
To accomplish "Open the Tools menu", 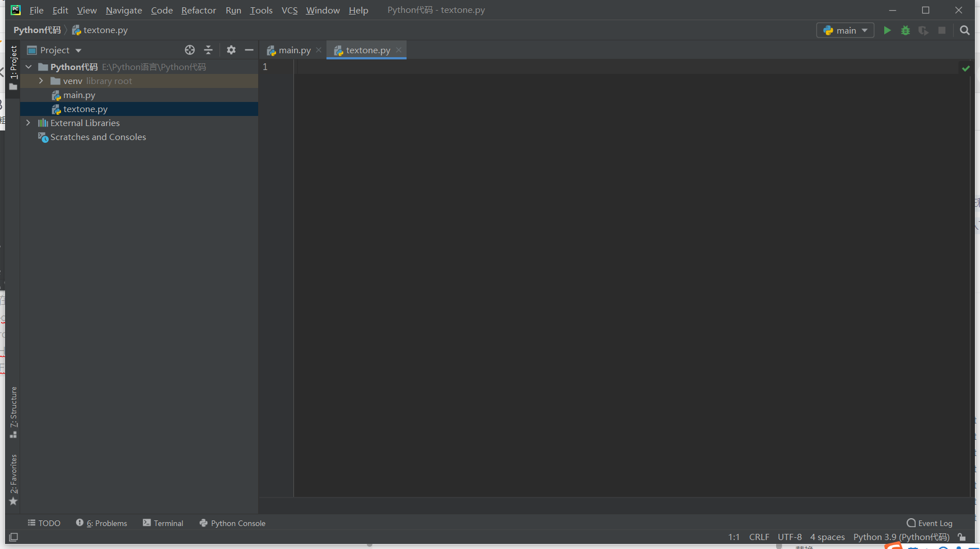I will [261, 10].
